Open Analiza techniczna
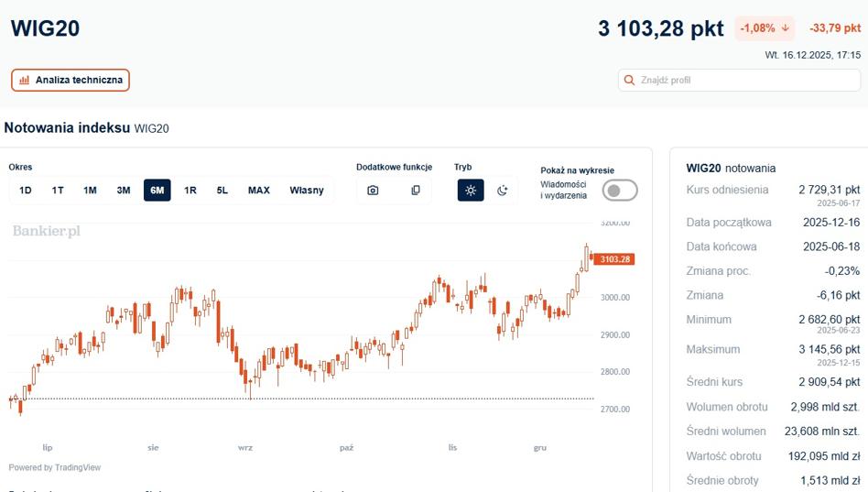 71,80
